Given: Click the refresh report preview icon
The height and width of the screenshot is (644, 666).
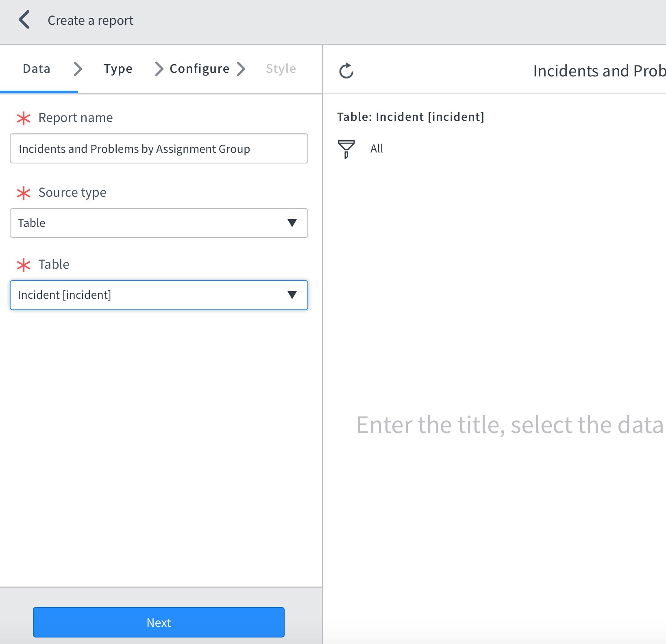Looking at the screenshot, I should click(346, 71).
